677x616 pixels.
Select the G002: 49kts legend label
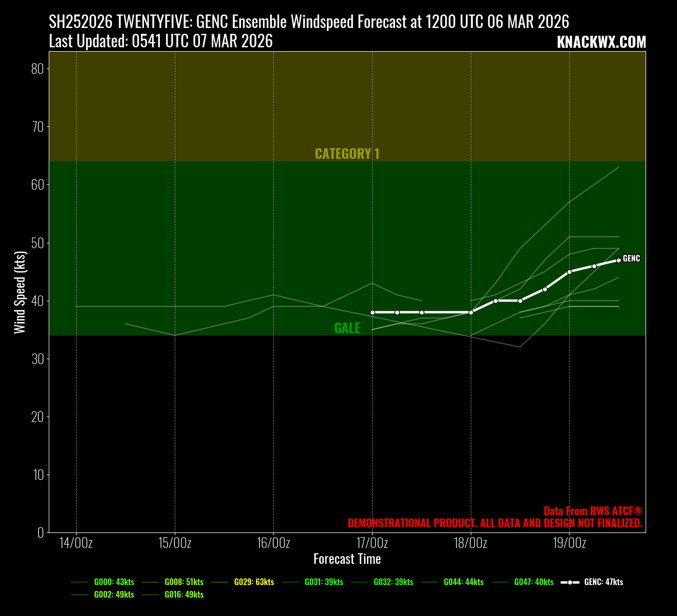pyautogui.click(x=114, y=595)
